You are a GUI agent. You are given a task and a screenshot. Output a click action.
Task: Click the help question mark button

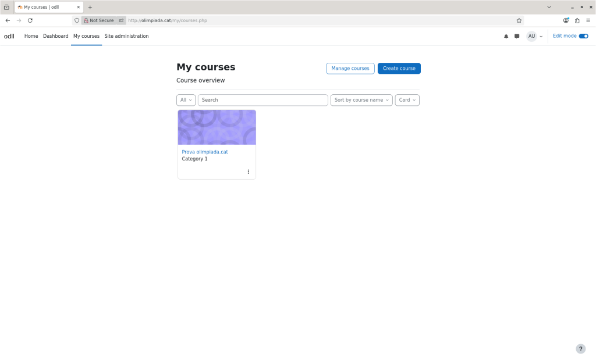pos(580,349)
